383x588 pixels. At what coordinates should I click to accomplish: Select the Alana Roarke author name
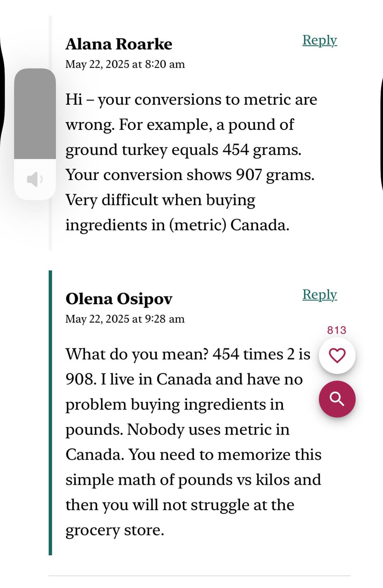[119, 44]
